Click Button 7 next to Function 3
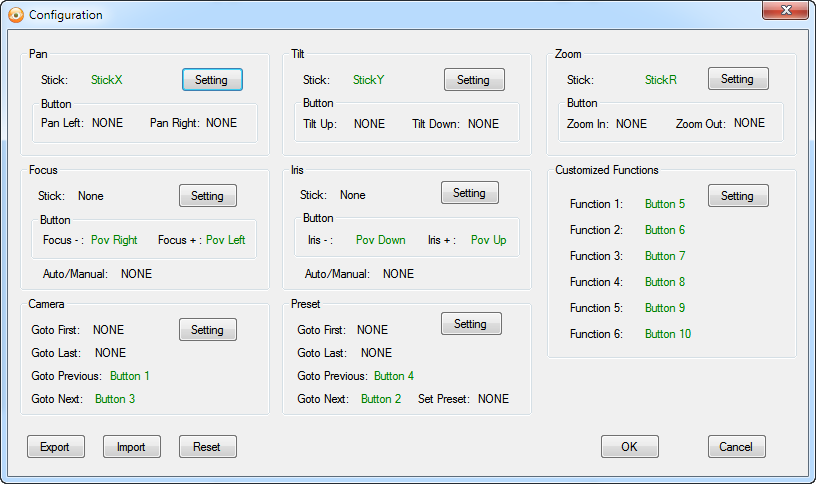Image resolution: width=816 pixels, height=484 pixels. 665,256
